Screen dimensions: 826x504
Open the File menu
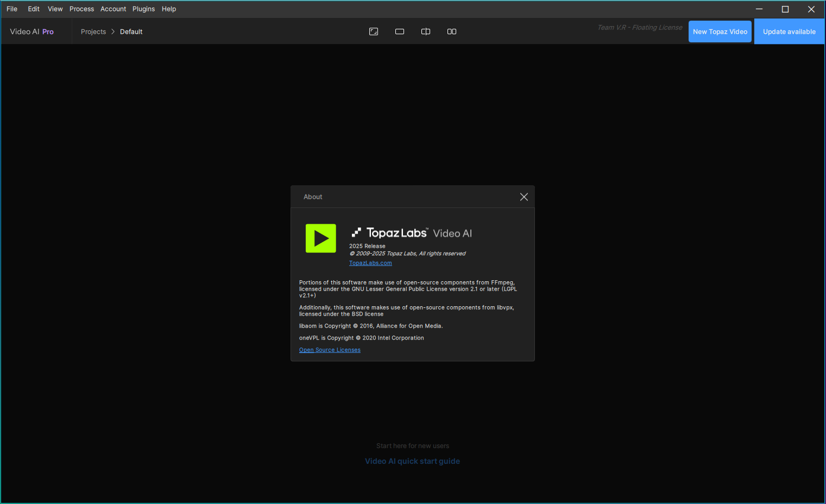click(12, 9)
